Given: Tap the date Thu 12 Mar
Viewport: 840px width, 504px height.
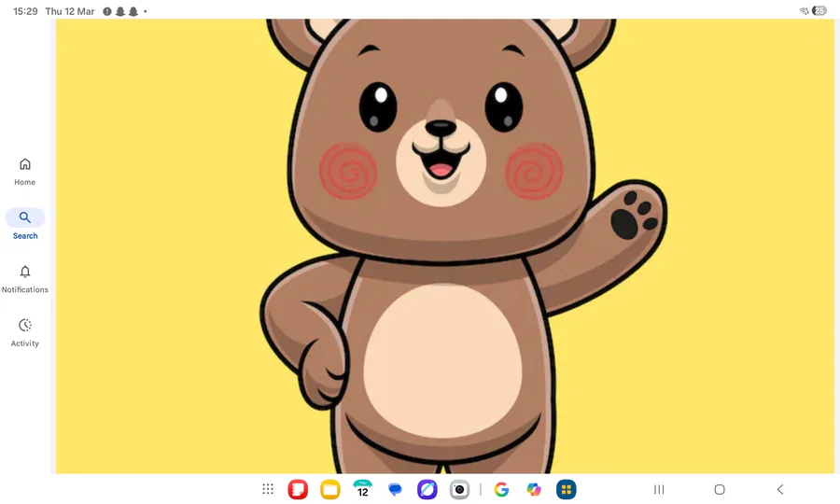Looking at the screenshot, I should tap(70, 11).
